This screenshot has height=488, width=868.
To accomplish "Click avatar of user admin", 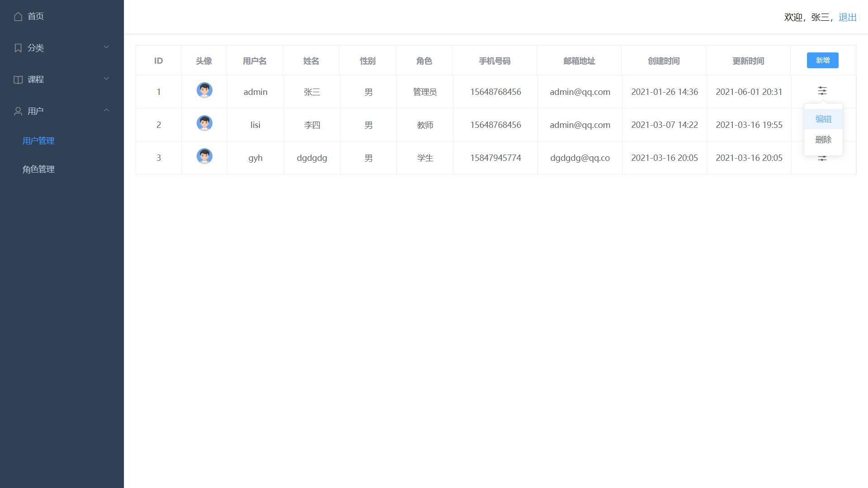I will click(204, 90).
